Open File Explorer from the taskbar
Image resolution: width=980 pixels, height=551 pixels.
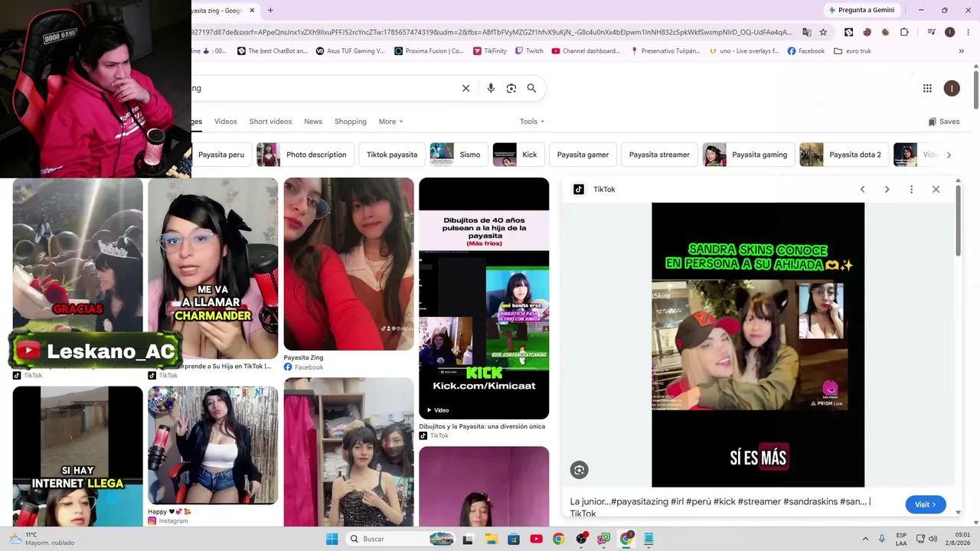point(491,539)
